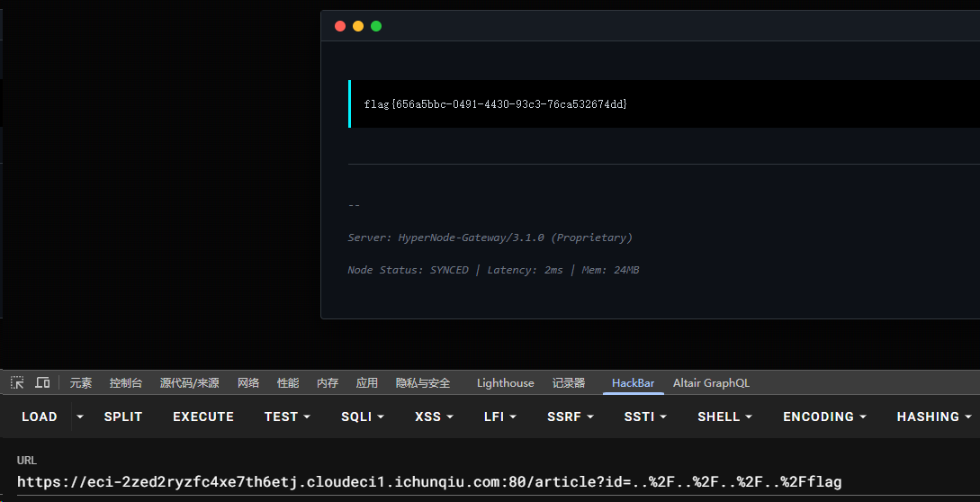Click the red close dot on terminal window
The height and width of the screenshot is (502, 980).
click(340, 26)
